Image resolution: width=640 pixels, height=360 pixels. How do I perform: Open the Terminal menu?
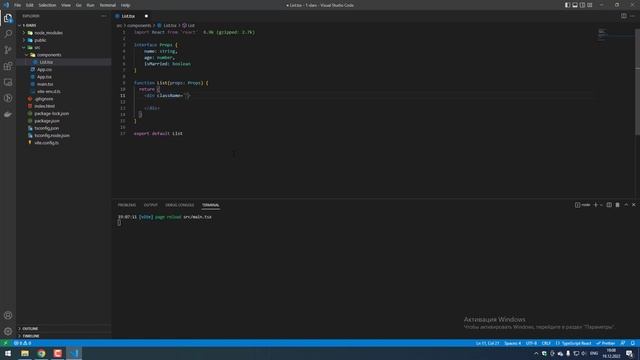(107, 5)
